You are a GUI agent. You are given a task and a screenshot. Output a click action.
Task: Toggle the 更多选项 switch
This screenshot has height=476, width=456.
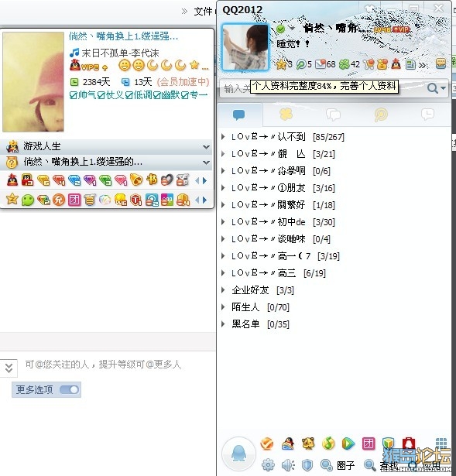coord(70,389)
